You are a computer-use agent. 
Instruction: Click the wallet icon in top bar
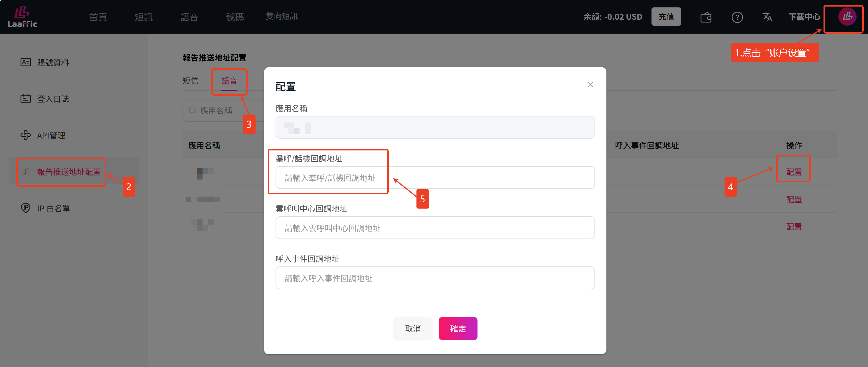coord(706,17)
